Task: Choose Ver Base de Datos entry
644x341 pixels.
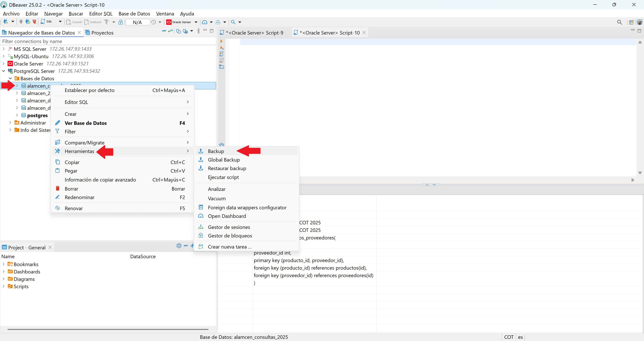Action: click(x=122, y=123)
